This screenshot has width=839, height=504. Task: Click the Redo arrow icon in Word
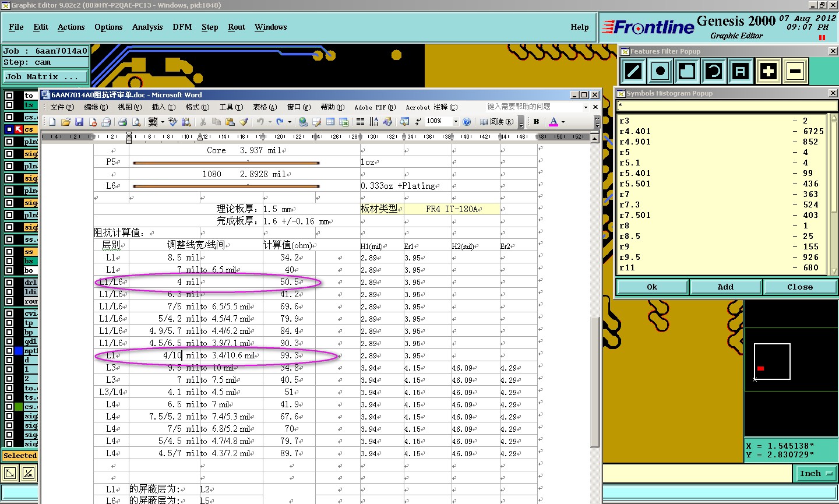280,122
